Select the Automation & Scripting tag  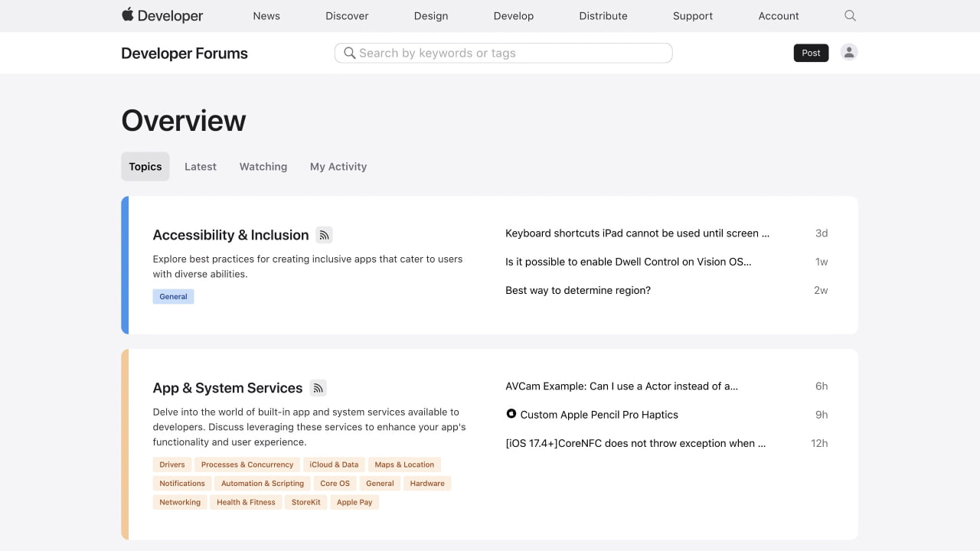pyautogui.click(x=263, y=484)
